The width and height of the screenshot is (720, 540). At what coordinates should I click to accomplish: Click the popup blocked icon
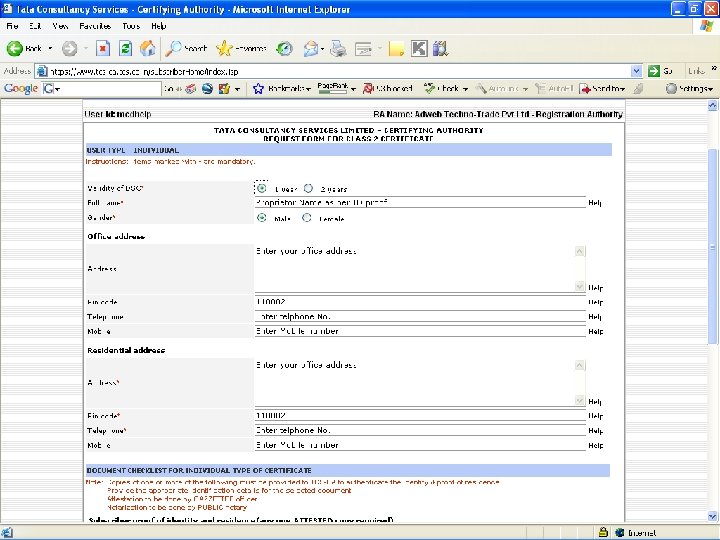click(368, 89)
